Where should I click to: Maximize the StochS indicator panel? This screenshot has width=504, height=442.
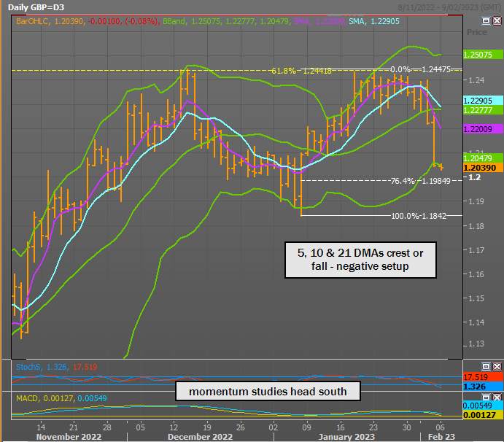click(486, 366)
